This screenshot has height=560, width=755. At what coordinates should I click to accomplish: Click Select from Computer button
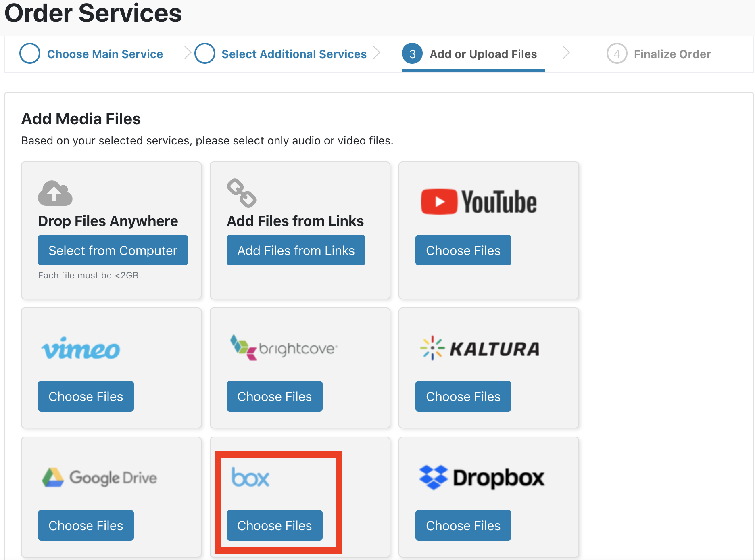point(113,250)
